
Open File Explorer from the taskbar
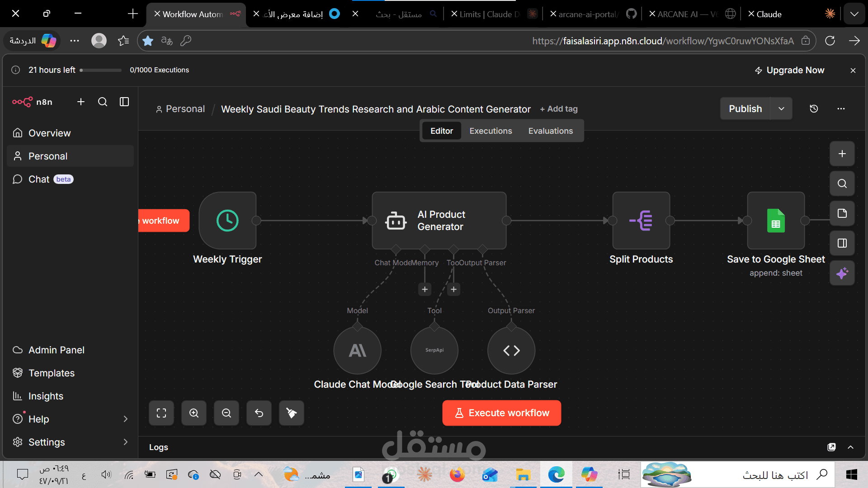pos(523,474)
